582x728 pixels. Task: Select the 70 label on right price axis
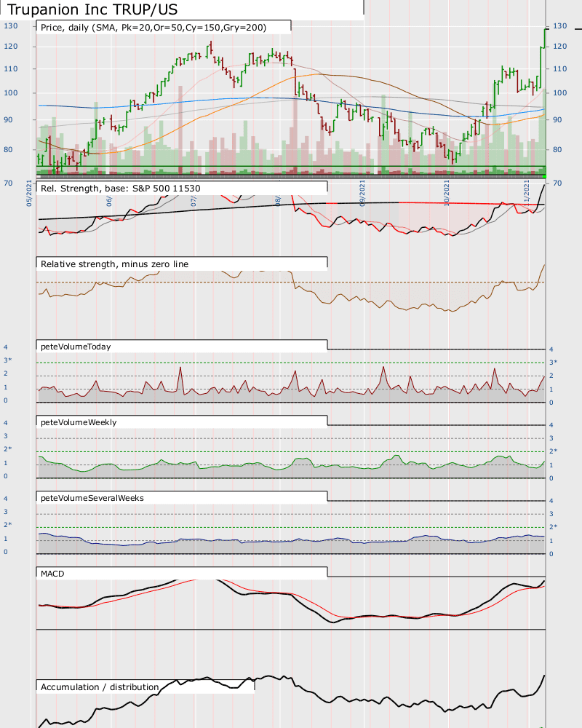tap(557, 183)
